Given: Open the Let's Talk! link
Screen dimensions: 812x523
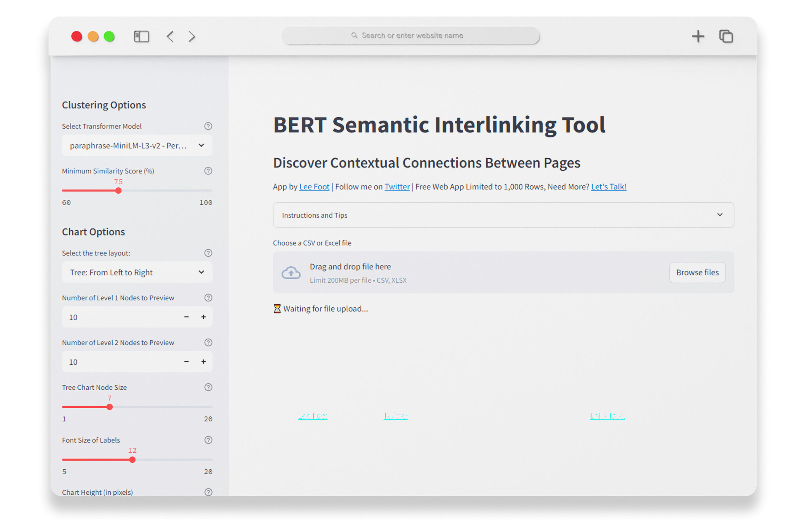Looking at the screenshot, I should (609, 187).
